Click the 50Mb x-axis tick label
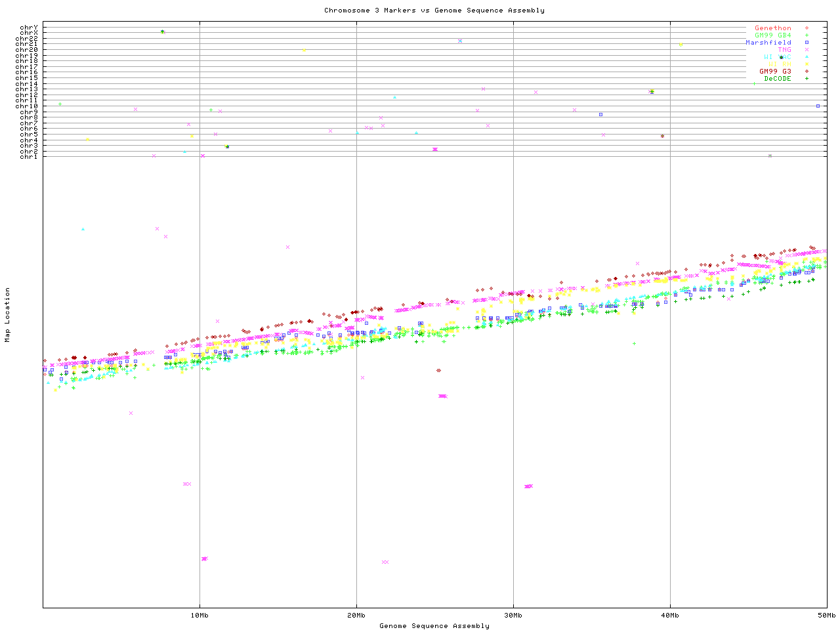Screen dimensions: 840x630 (826, 616)
